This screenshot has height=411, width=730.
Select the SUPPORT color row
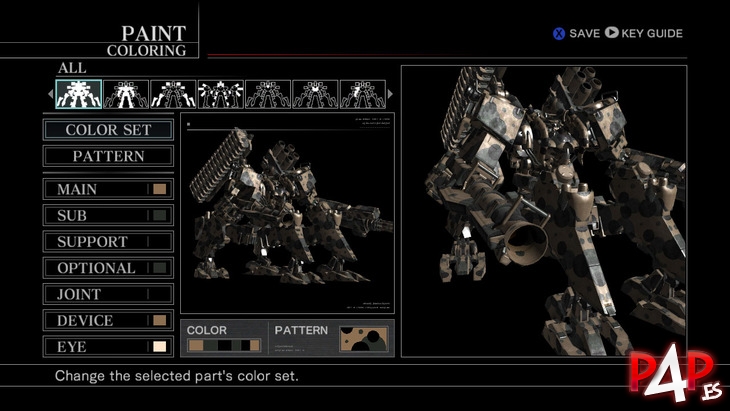(108, 242)
